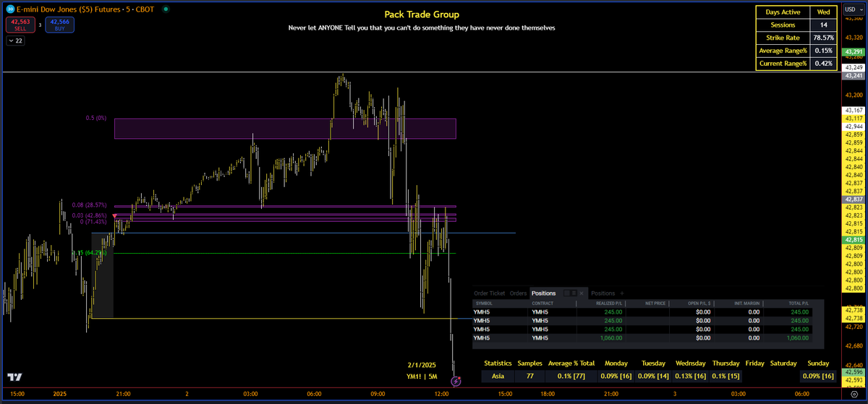
Task: Click the 12:00 time axis label
Action: (442, 395)
